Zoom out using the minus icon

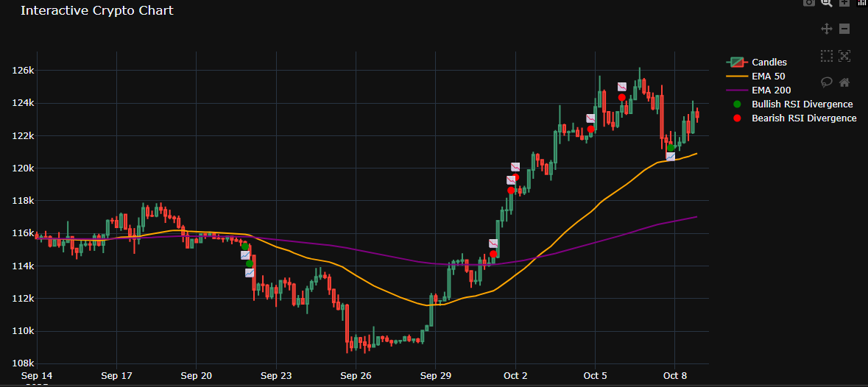click(x=844, y=29)
